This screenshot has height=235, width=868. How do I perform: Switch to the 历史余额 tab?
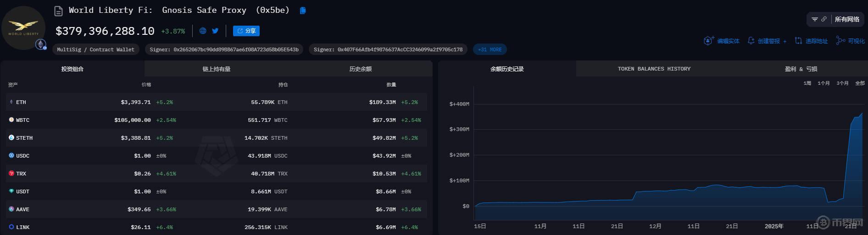[x=361, y=69]
